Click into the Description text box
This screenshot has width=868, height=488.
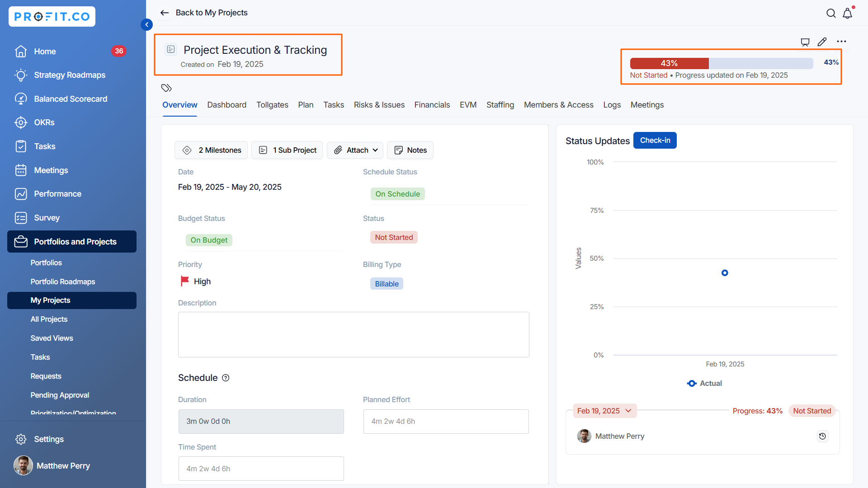tap(354, 334)
